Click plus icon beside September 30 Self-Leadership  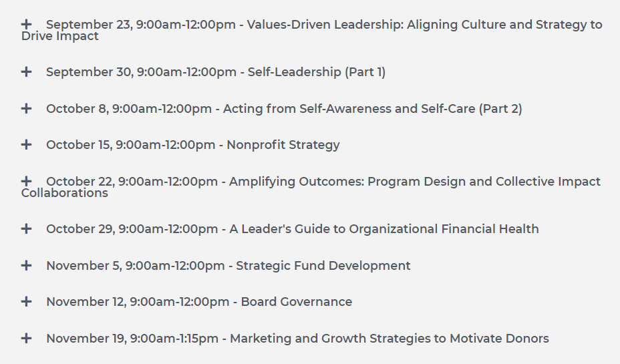pyautogui.click(x=26, y=72)
